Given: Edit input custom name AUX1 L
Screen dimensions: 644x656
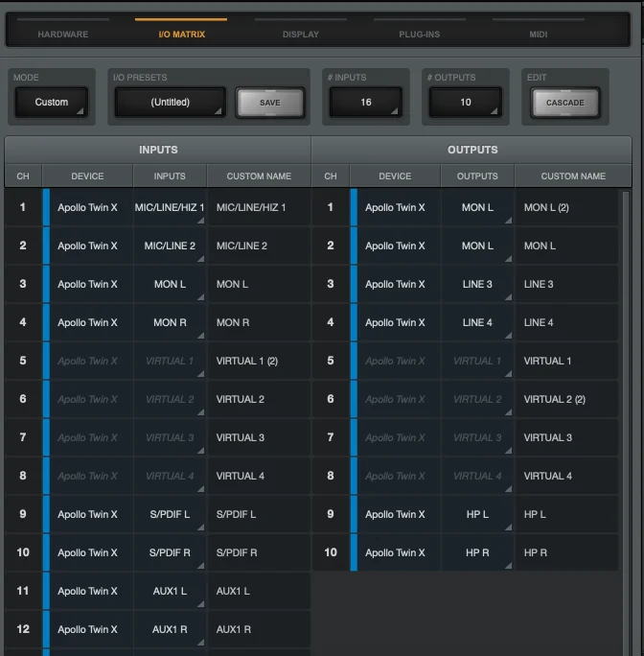Looking at the screenshot, I should (x=260, y=591).
